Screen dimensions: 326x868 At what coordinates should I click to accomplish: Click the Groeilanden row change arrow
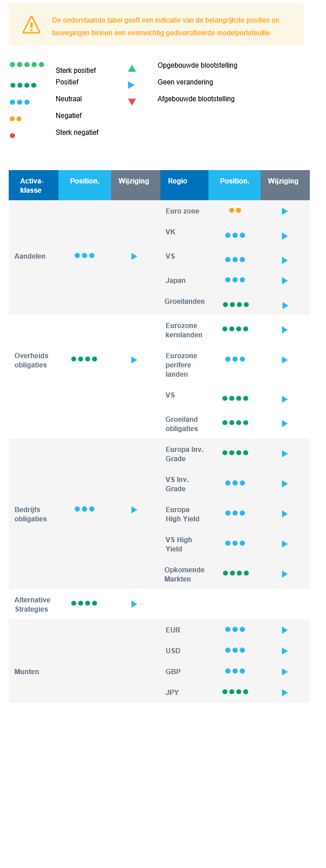coord(285,306)
